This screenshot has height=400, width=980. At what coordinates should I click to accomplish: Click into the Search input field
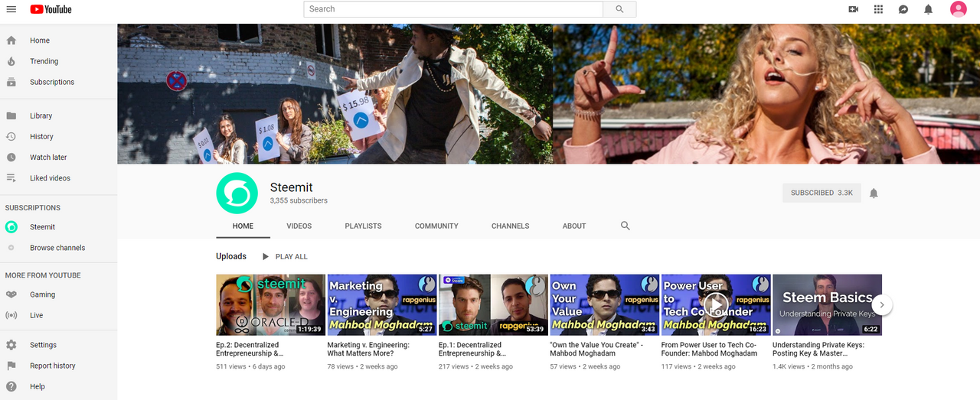pos(453,9)
